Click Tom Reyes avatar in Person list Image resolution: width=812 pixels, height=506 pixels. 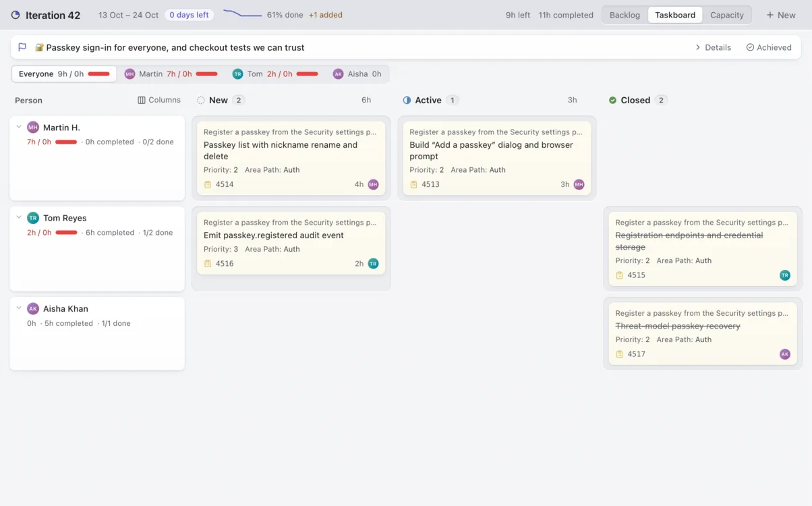pos(33,218)
